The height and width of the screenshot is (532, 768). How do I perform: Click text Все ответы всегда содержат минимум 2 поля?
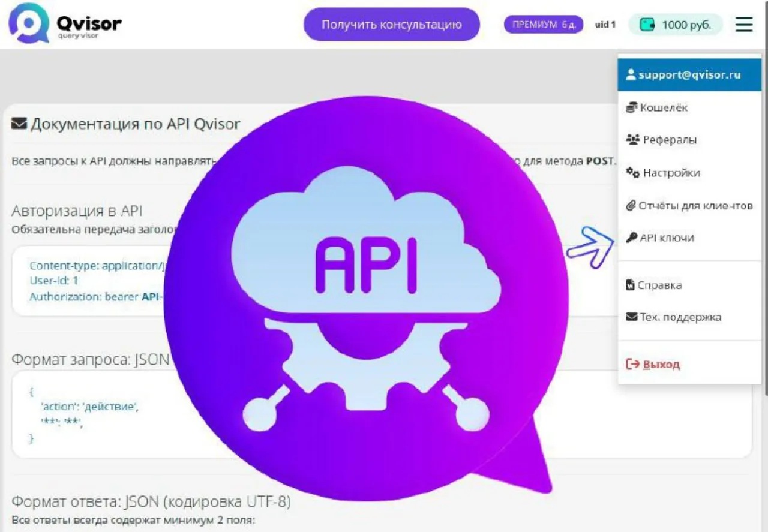coord(133,520)
